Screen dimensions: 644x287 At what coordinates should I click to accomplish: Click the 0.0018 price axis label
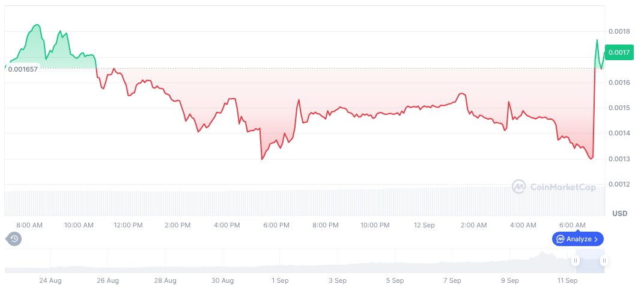point(619,31)
